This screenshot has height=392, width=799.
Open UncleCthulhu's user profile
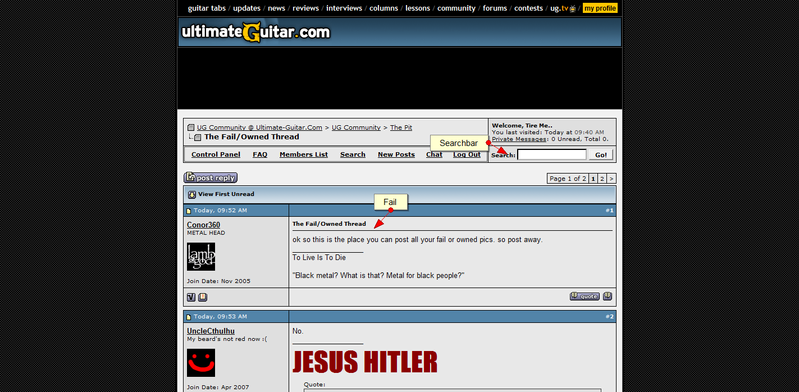[x=210, y=331]
